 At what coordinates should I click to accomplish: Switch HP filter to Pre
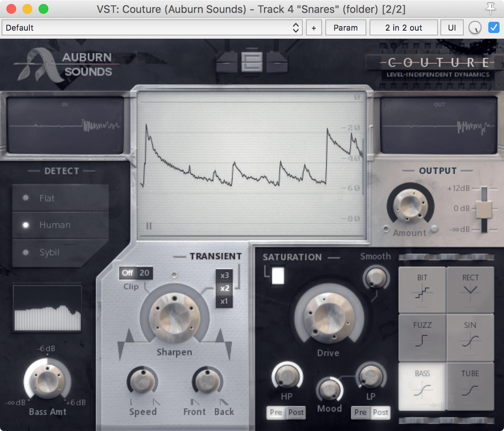[276, 412]
